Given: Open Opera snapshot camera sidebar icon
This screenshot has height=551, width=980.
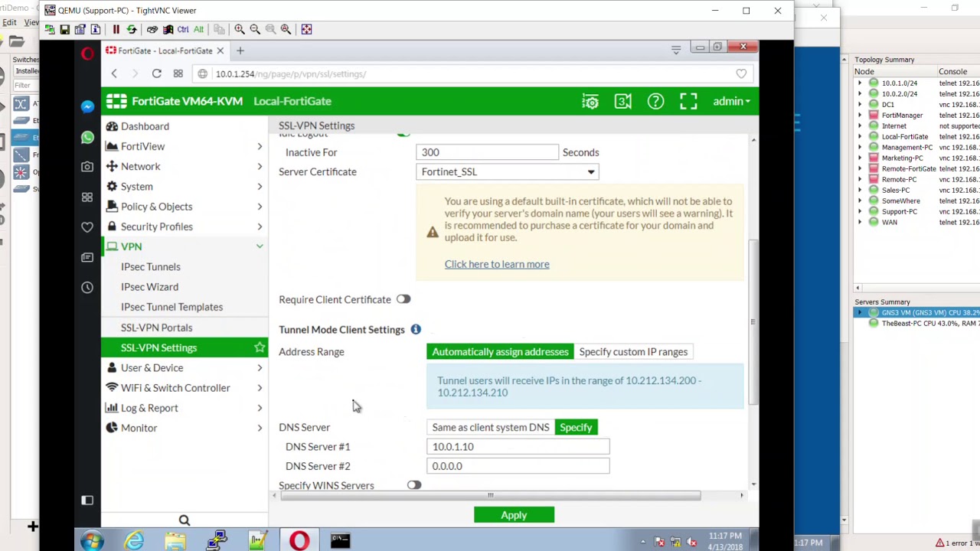Looking at the screenshot, I should pyautogui.click(x=87, y=167).
